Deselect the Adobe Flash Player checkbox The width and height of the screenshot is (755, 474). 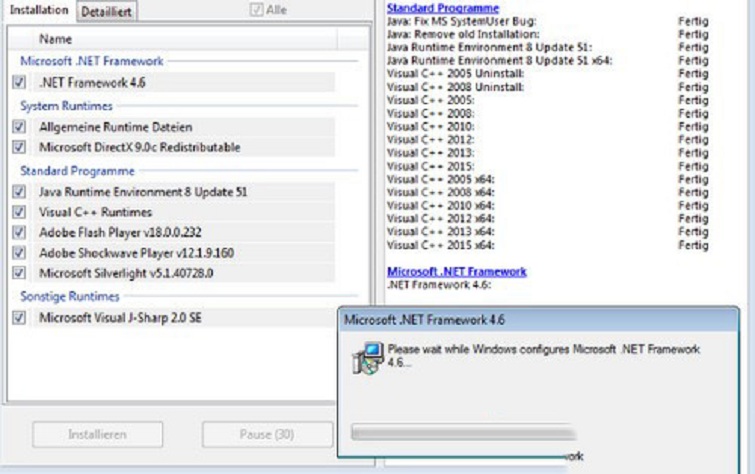tap(20, 232)
